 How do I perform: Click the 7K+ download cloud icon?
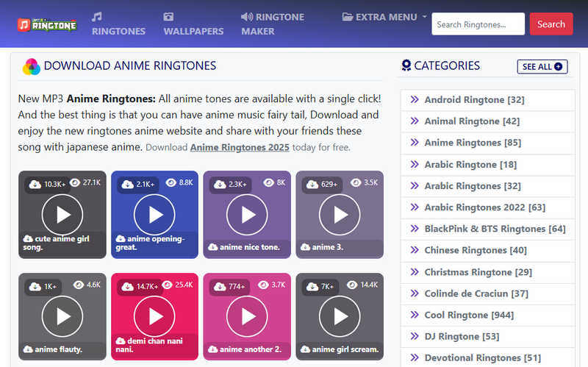(x=312, y=286)
